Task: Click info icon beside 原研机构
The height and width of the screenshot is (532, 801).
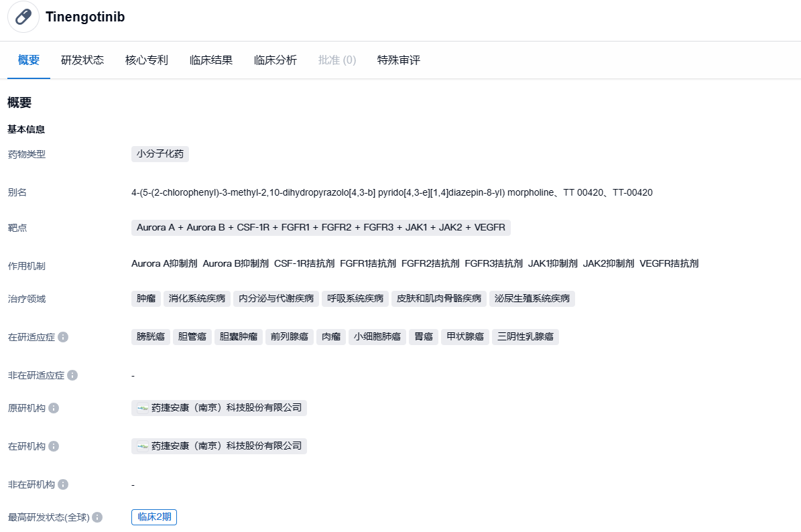Action: pos(54,408)
